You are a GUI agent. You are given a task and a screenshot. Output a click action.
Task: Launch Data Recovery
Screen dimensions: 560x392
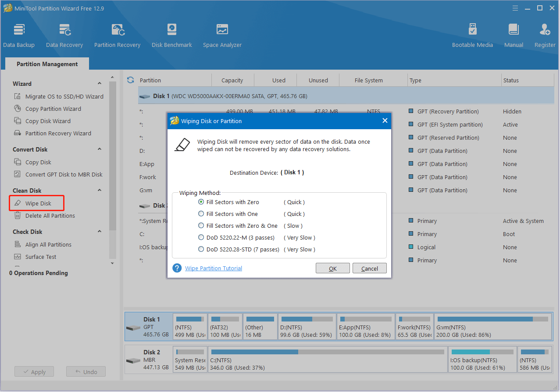click(64, 34)
